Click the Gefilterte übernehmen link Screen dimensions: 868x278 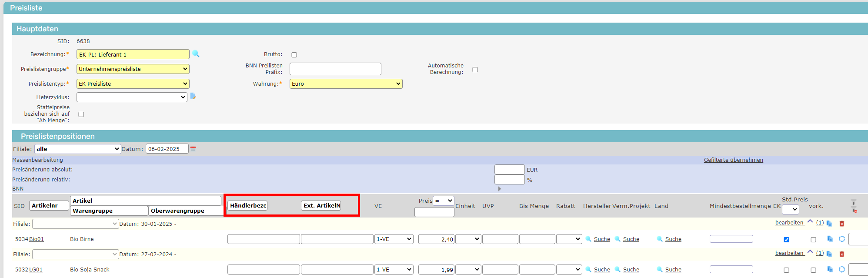733,160
